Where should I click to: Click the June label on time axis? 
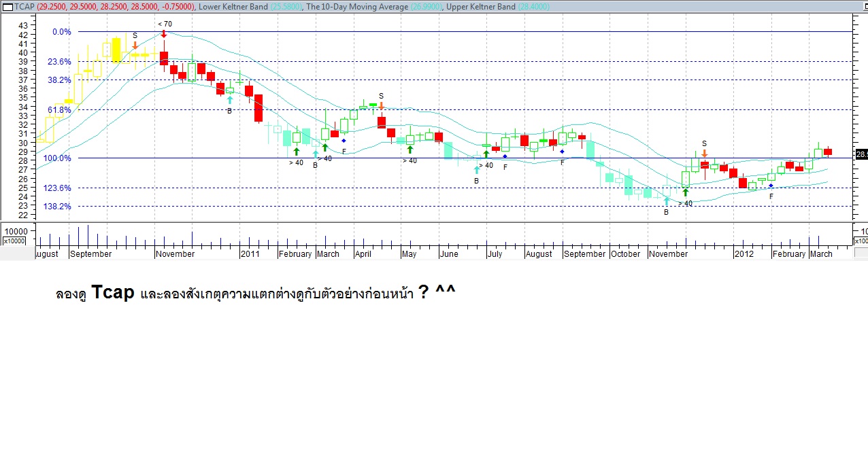coord(448,254)
